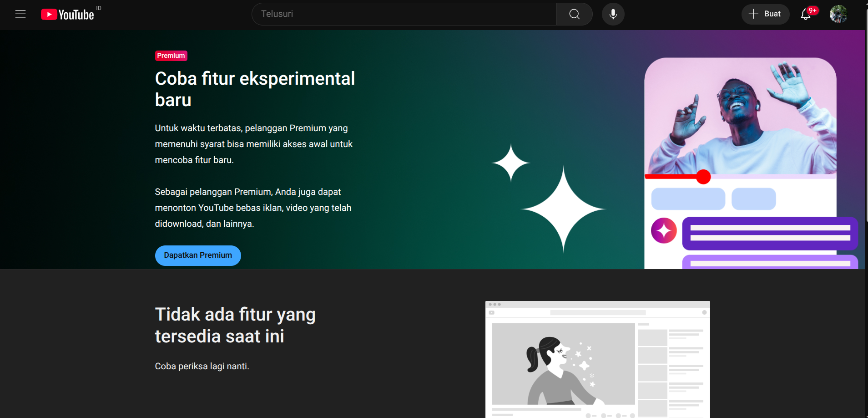The width and height of the screenshot is (868, 418).
Task: Click the text 'Coba periksa lagi nanti.'
Action: click(x=202, y=366)
